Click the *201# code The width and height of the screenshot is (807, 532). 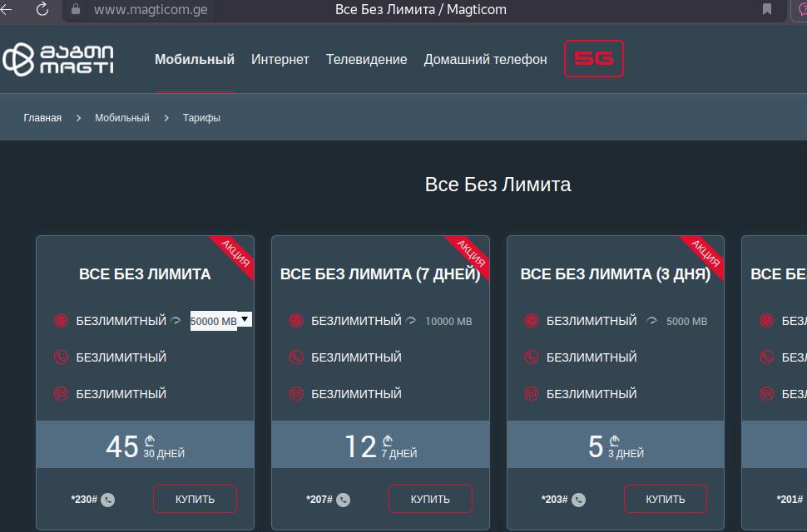click(790, 499)
